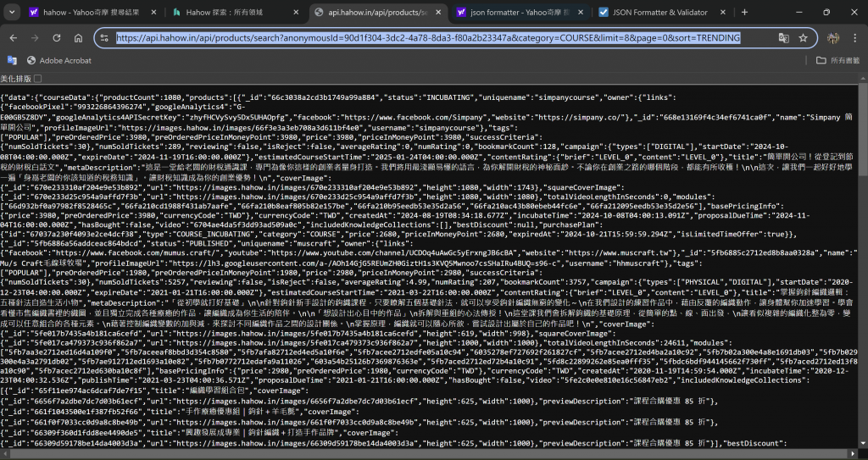Open the tab search dropdown arrow
This screenshot has height=460, width=868.
(12, 12)
